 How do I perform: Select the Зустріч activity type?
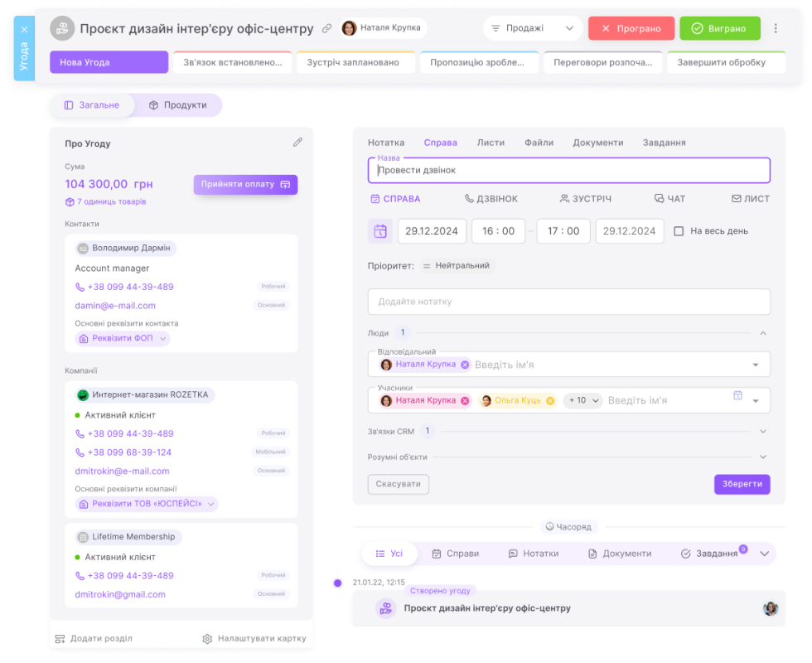click(x=585, y=199)
